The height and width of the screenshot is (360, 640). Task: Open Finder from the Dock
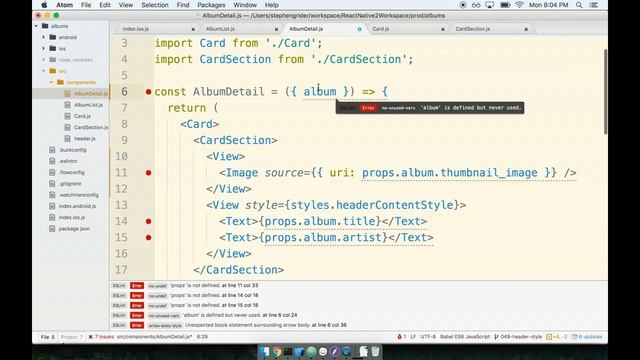click(x=264, y=351)
